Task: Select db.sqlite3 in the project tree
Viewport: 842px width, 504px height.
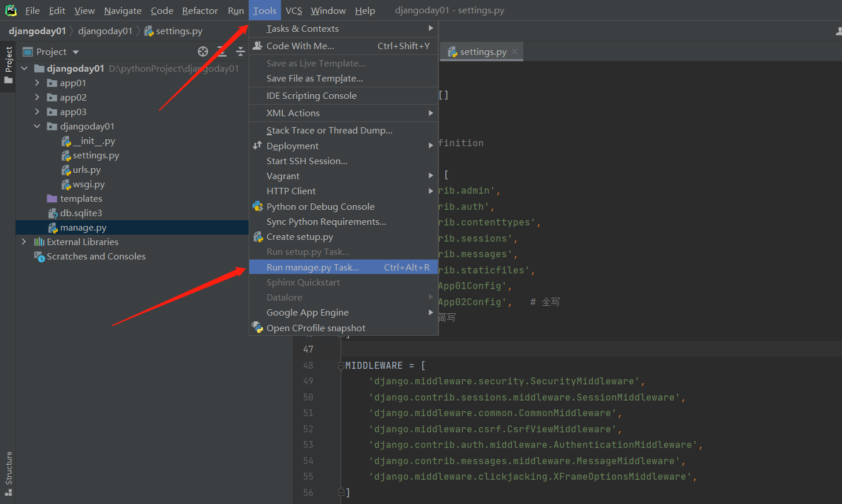Action: point(75,213)
